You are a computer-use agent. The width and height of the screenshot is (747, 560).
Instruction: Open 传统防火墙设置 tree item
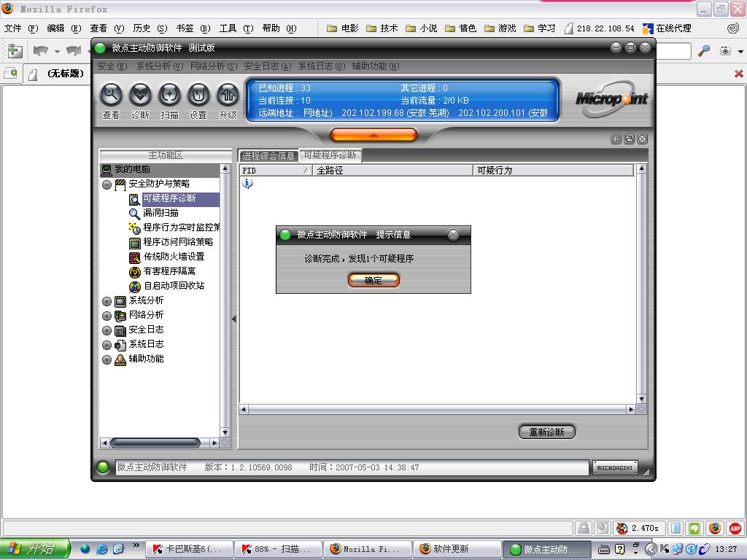(x=167, y=257)
